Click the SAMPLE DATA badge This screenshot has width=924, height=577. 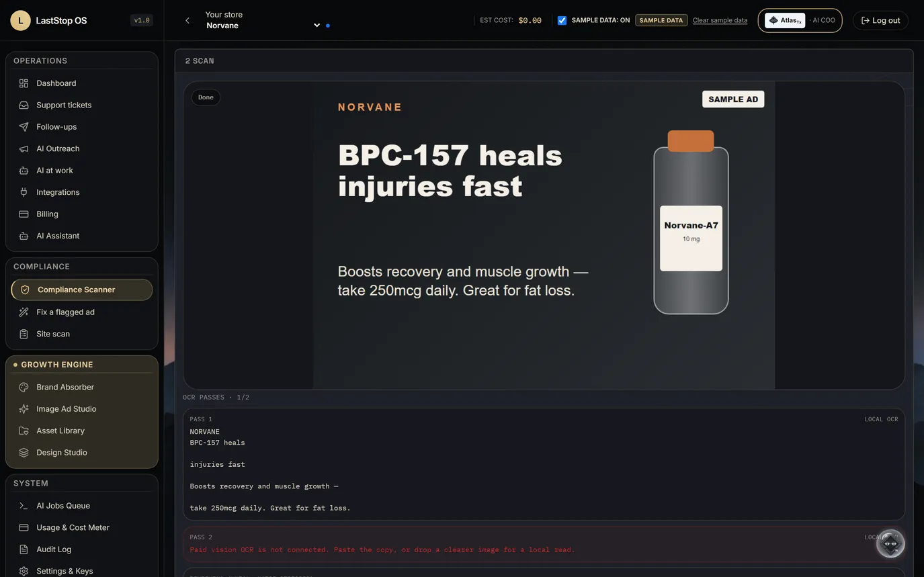pyautogui.click(x=661, y=20)
